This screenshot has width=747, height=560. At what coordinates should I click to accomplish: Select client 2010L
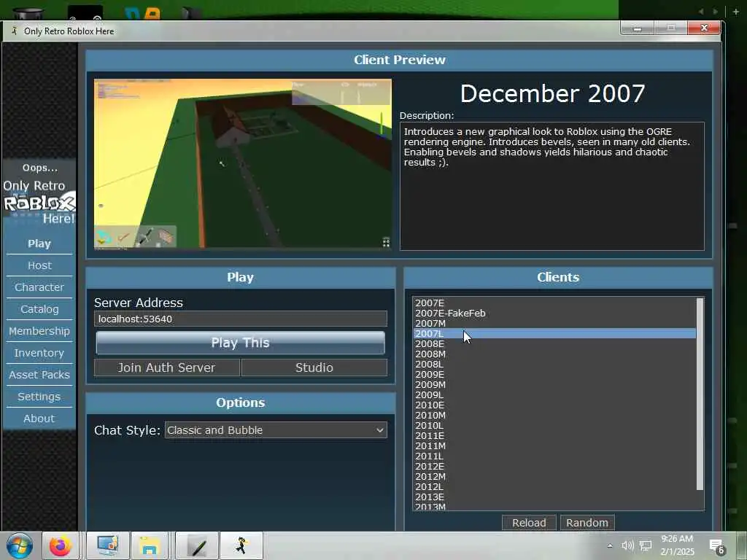[554, 425]
